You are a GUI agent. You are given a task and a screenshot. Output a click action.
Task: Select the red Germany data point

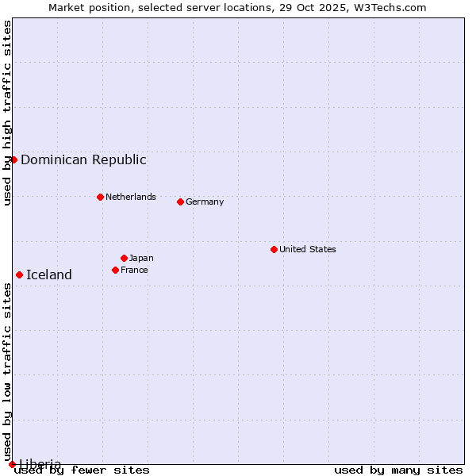pos(180,202)
